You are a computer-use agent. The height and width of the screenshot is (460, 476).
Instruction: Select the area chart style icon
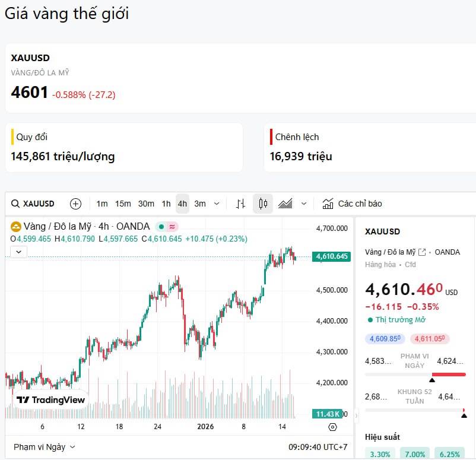[285, 203]
